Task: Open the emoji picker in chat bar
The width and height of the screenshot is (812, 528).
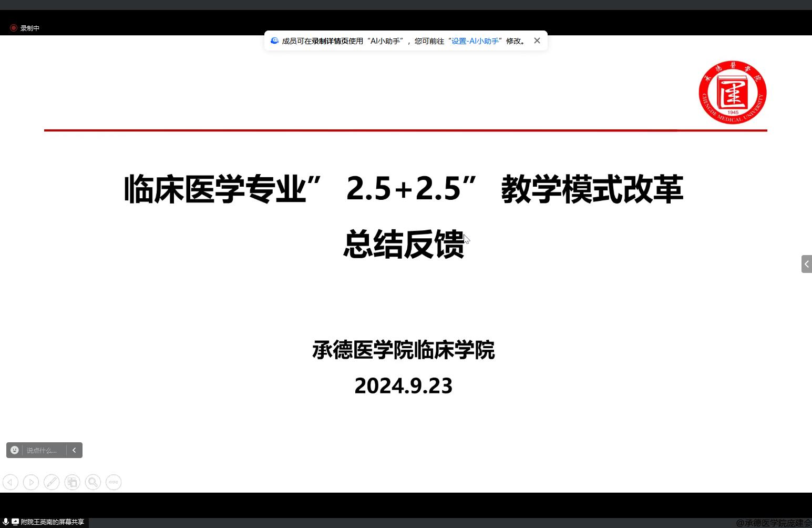Action: tap(15, 450)
